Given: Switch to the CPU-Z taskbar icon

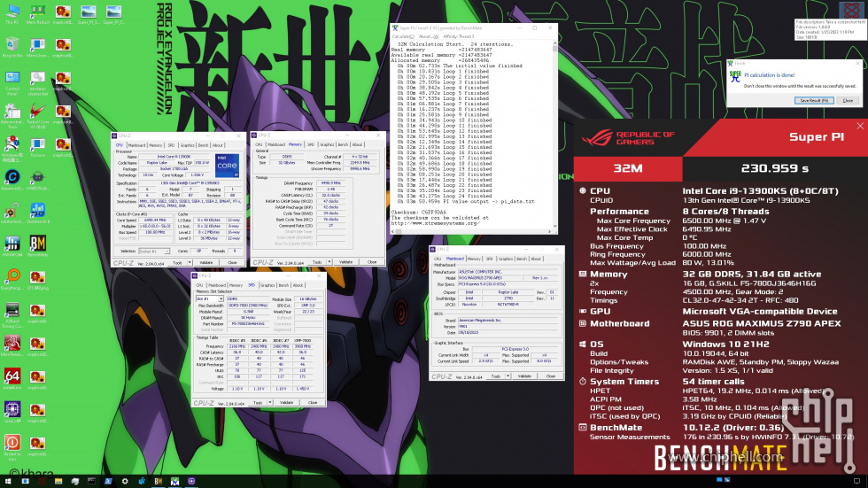Looking at the screenshot, I should click(x=191, y=482).
